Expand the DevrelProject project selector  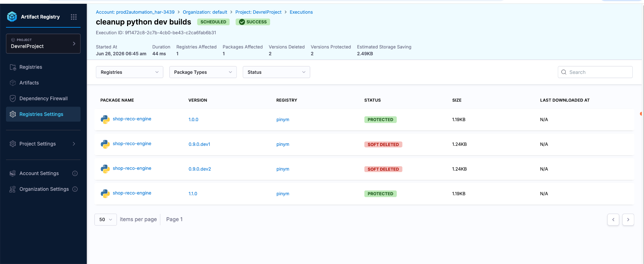click(43, 43)
